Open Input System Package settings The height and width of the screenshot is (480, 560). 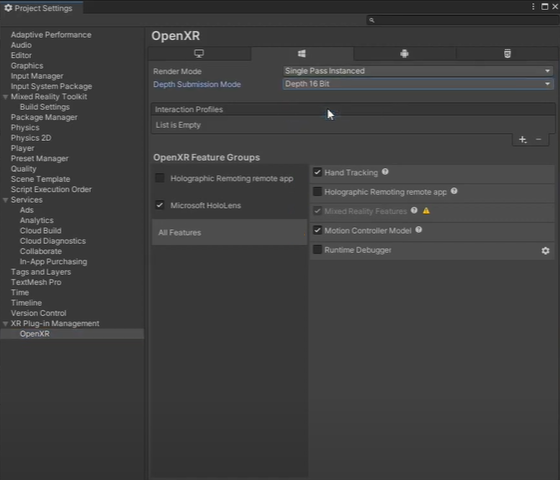pos(51,86)
